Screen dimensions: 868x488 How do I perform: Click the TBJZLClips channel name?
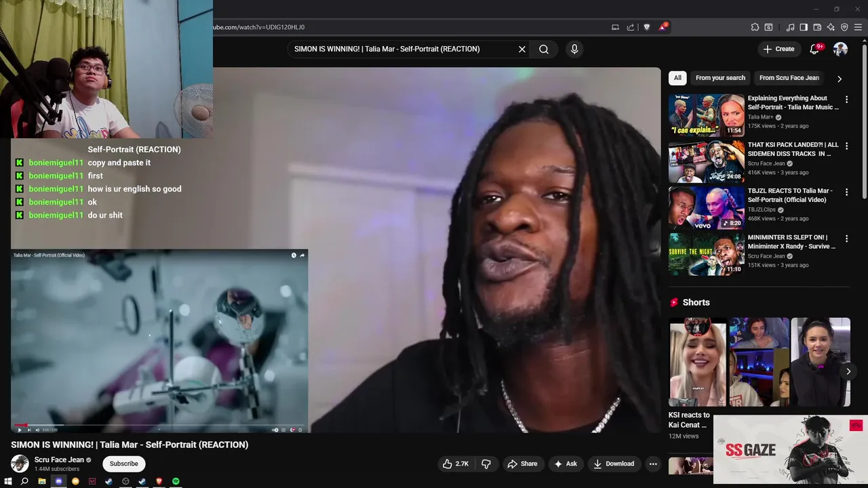pyautogui.click(x=762, y=210)
